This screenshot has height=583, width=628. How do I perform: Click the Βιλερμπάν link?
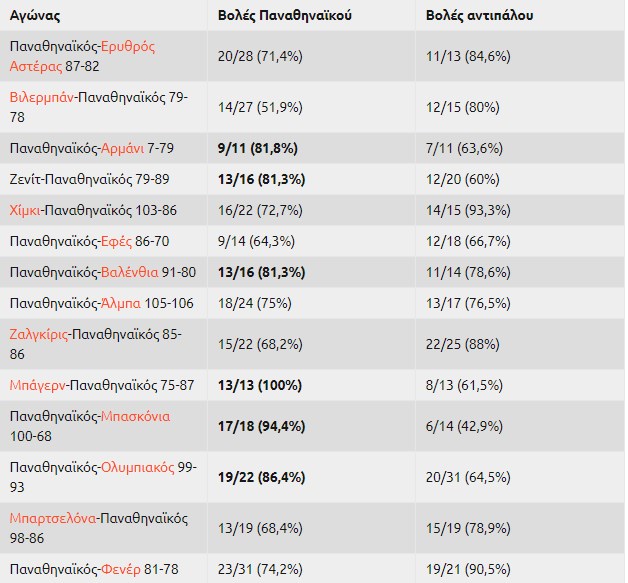point(42,97)
